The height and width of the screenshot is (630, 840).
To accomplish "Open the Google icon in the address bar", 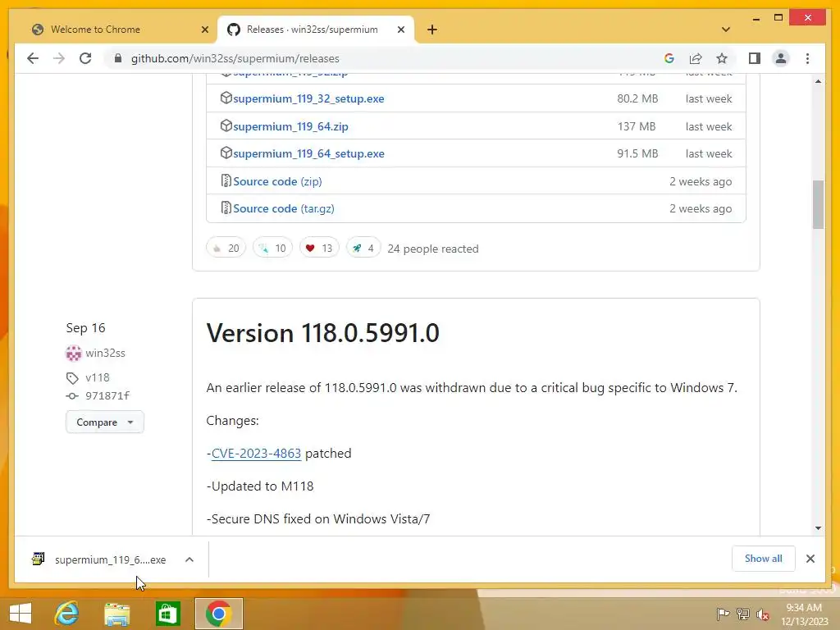I will coord(669,58).
